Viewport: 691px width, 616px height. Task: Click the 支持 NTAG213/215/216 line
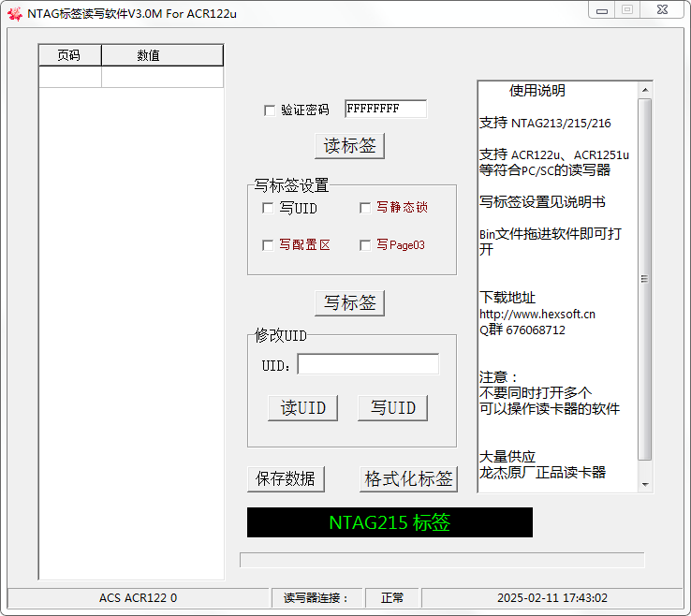pos(545,123)
